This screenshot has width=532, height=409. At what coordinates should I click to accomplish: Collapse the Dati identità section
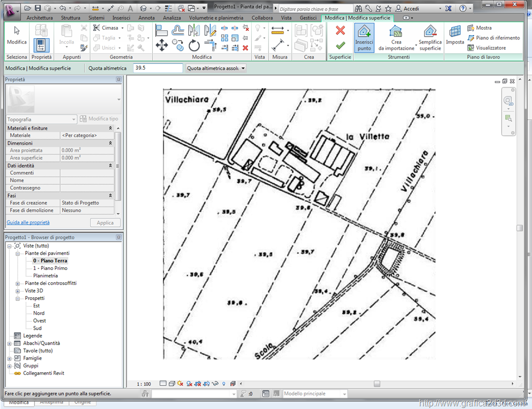[x=111, y=166]
